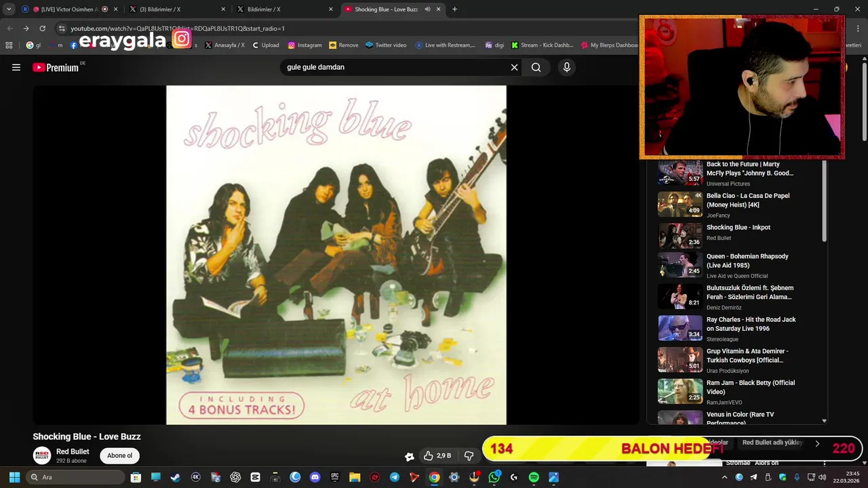Open Red Bullet channel name link

73,451
